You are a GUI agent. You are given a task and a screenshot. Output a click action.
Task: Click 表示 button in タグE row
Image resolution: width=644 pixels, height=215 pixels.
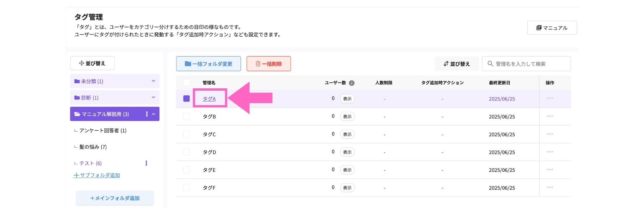tap(347, 170)
